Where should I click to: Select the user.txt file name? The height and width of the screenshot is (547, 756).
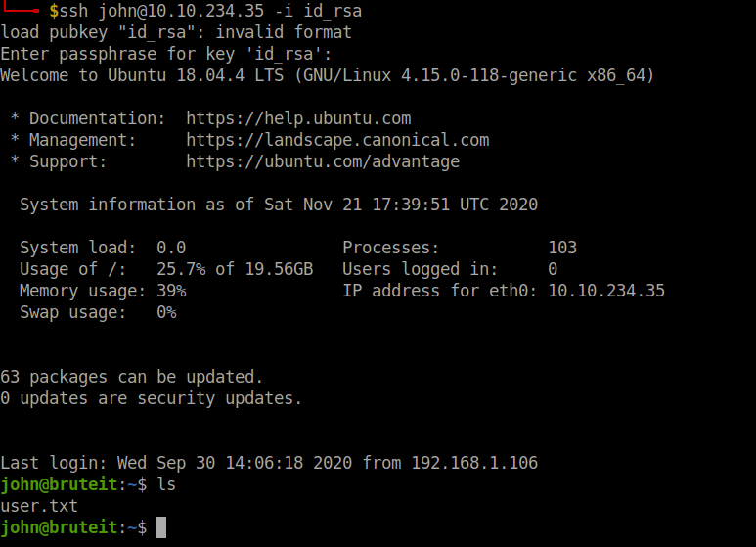(39, 506)
